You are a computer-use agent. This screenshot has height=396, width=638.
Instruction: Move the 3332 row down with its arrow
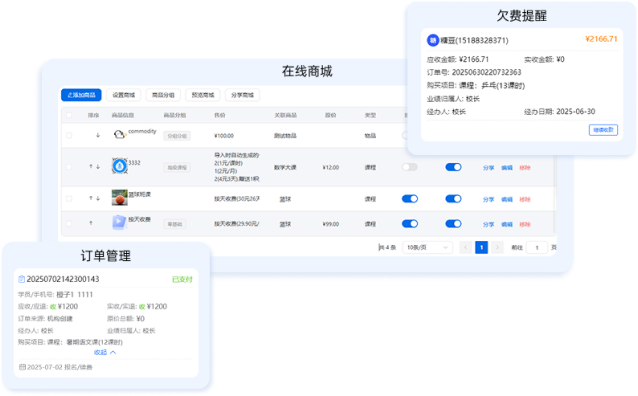click(98, 166)
